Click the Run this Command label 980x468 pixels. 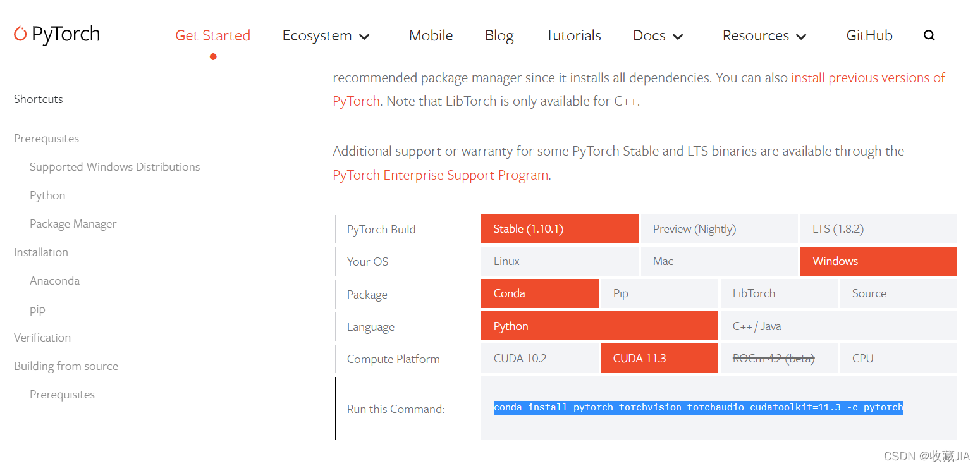coord(396,409)
